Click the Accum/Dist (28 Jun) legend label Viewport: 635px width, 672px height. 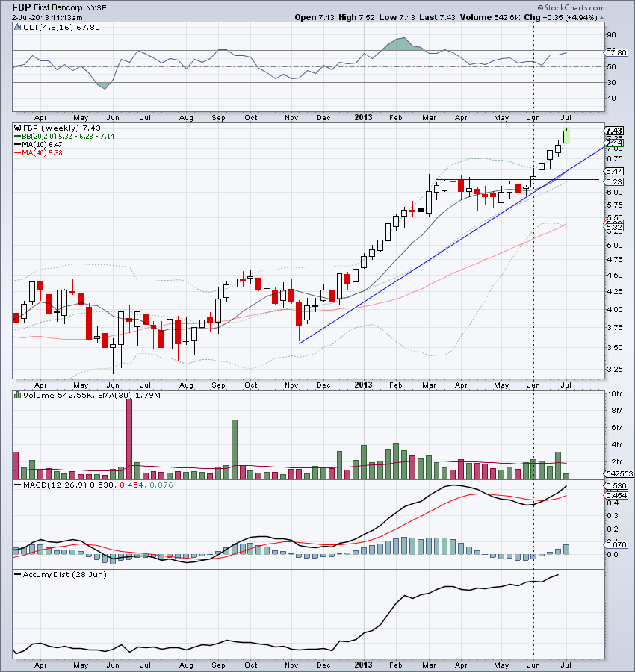[64, 575]
